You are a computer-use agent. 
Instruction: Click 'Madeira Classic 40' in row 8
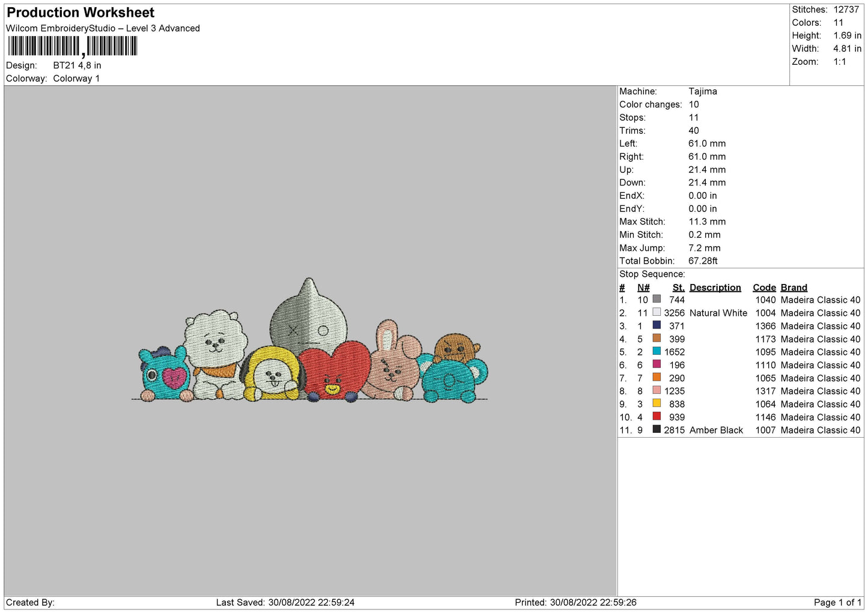point(820,391)
